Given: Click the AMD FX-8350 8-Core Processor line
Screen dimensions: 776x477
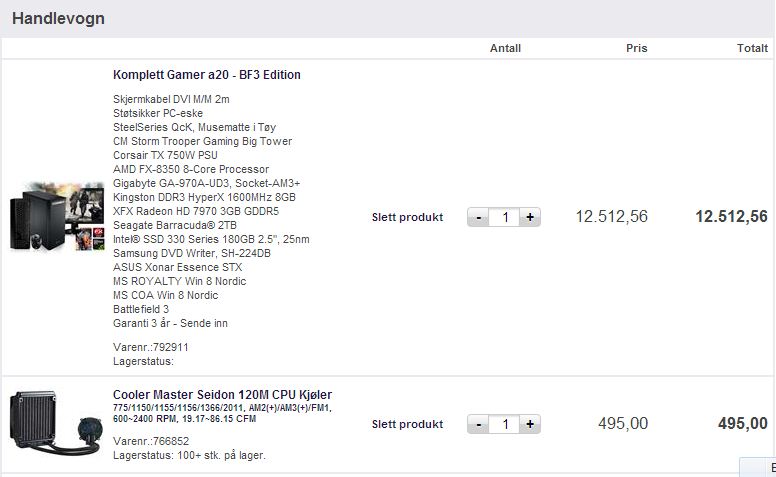Looking at the screenshot, I should (191, 169).
